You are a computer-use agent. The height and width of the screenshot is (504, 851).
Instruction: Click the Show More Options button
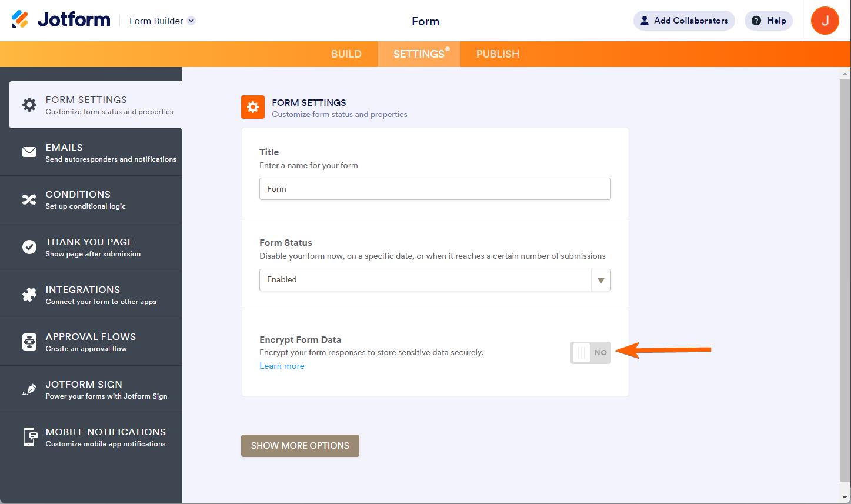[300, 446]
